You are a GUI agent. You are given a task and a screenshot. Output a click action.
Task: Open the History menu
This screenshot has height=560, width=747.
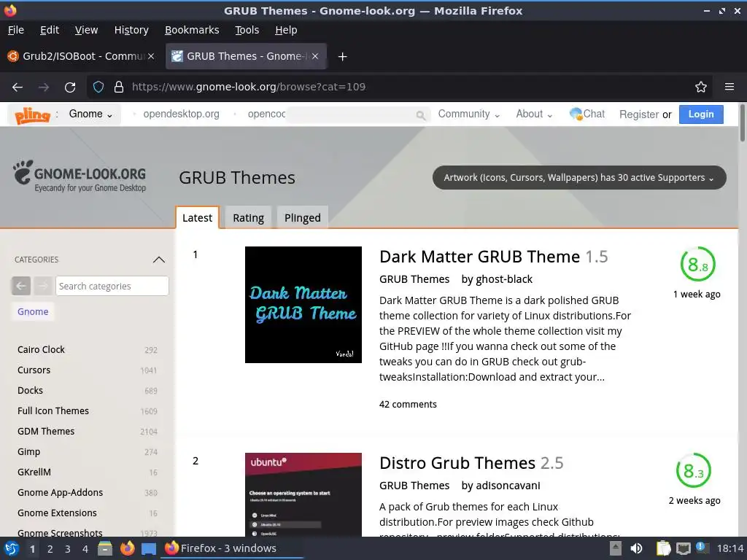(131, 30)
